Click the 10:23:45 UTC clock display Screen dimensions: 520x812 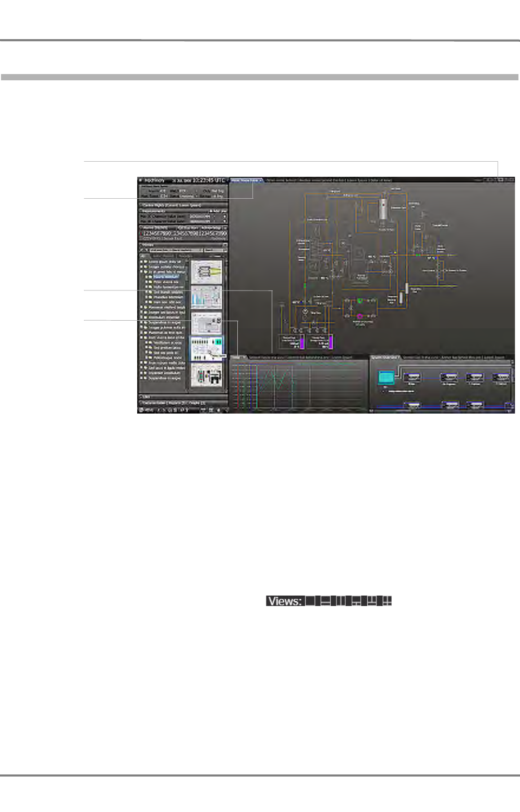click(209, 180)
